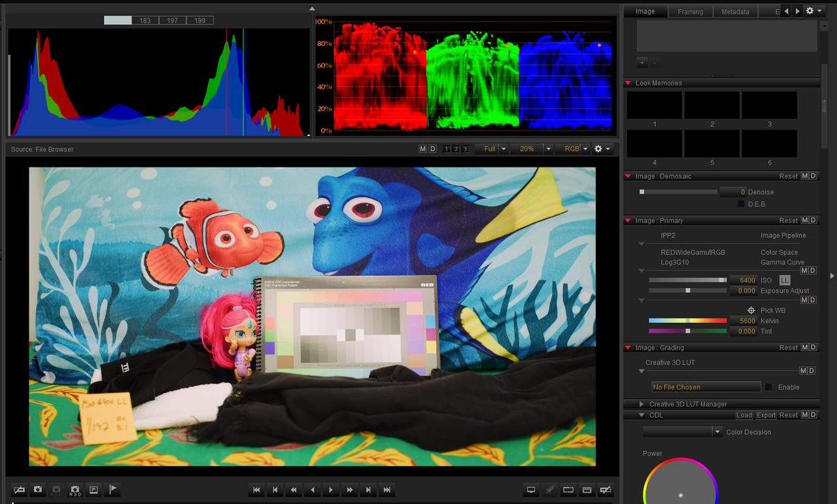Switch to the Metadata tab

pos(735,12)
